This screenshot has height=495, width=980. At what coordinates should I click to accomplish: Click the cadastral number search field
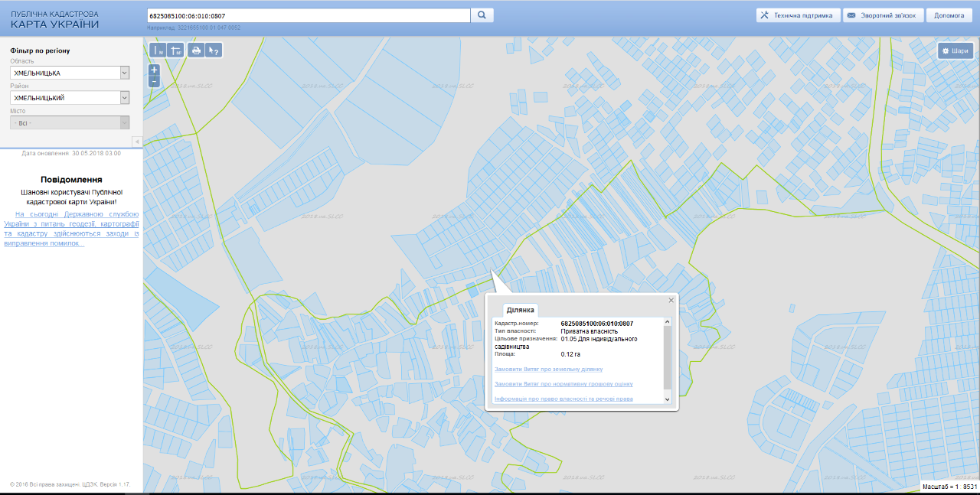[x=308, y=15]
